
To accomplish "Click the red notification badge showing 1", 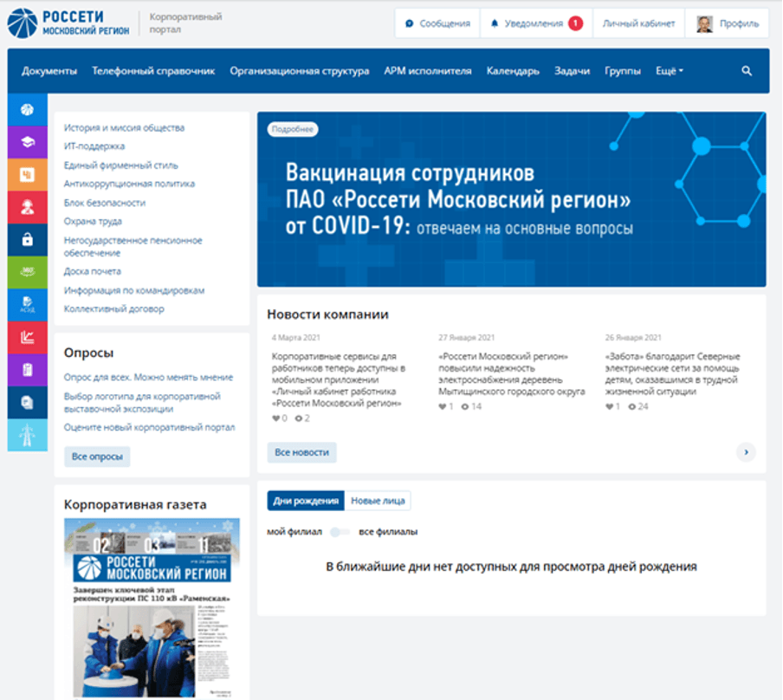I will click(575, 23).
